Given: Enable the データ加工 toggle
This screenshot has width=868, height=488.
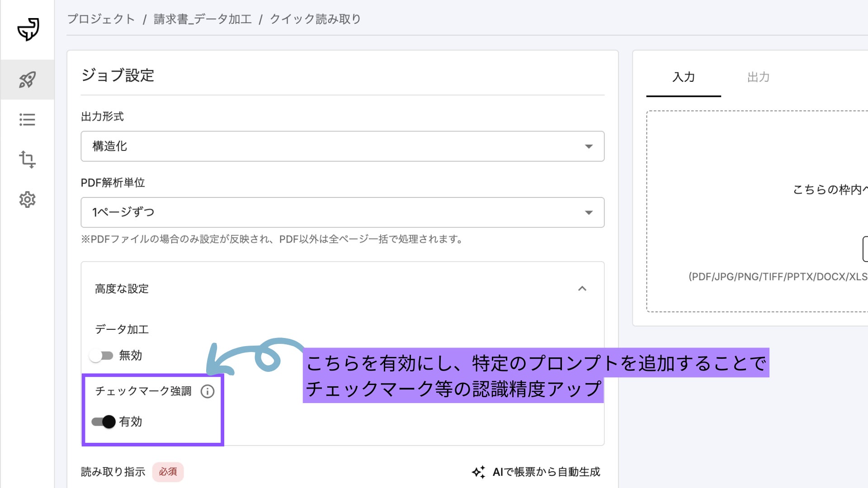Looking at the screenshot, I should click(102, 356).
